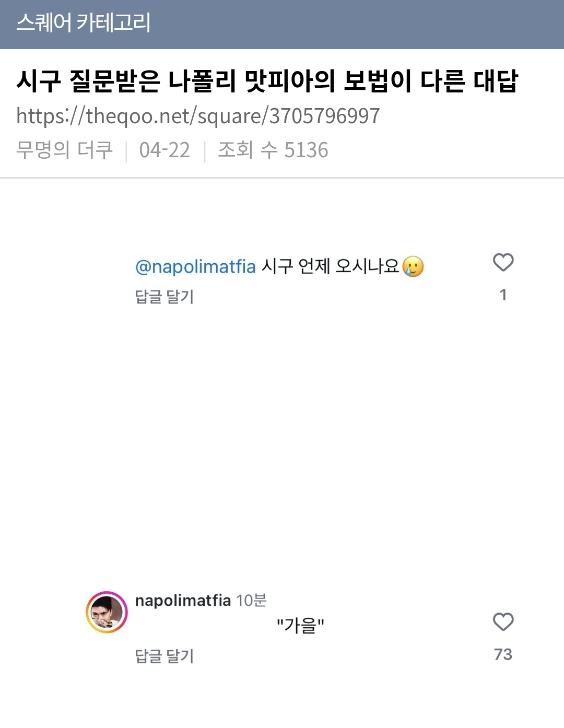Screen dimensions: 564x728
Task: Click the @napolimatfia mention
Action: [x=195, y=267]
